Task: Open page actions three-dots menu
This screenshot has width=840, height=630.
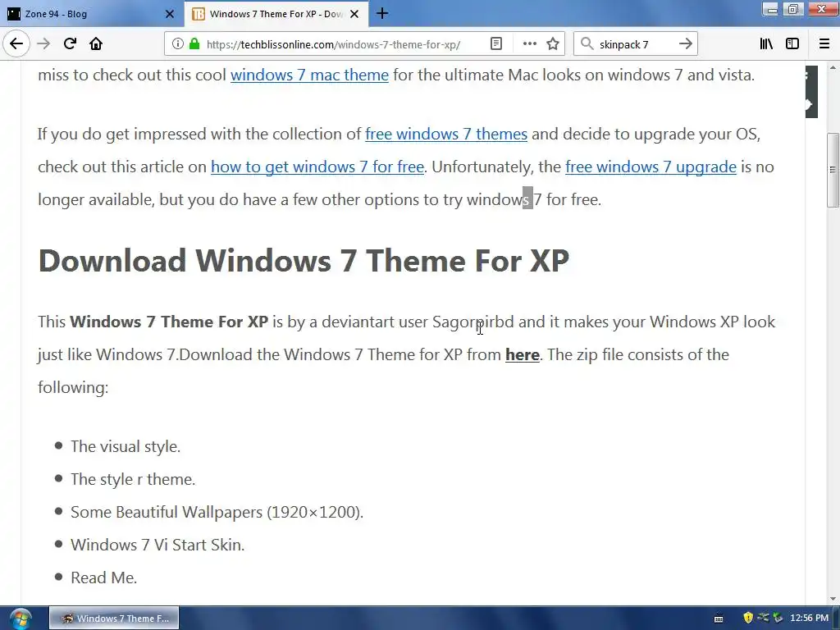Action: click(529, 44)
